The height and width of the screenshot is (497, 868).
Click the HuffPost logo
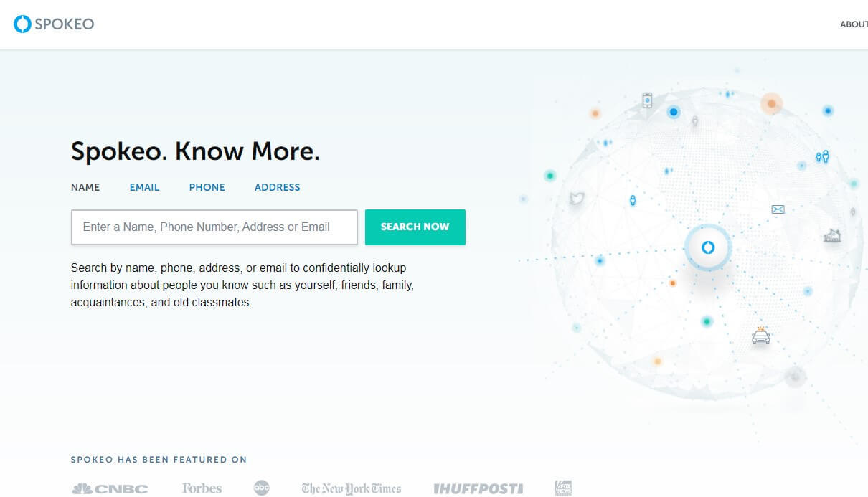click(x=478, y=488)
